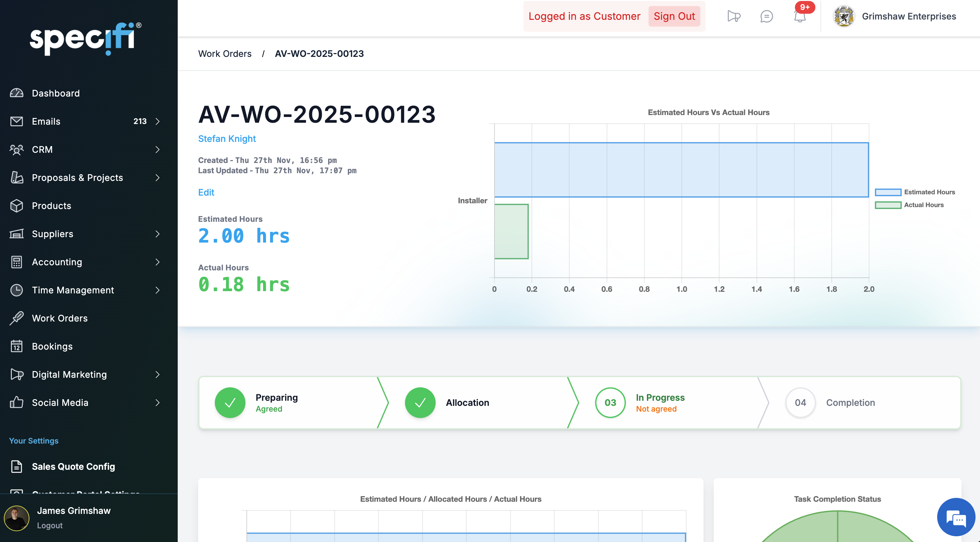Click the AV-WO-2025-00123 breadcrumb text
This screenshot has height=542, width=980.
(x=319, y=54)
